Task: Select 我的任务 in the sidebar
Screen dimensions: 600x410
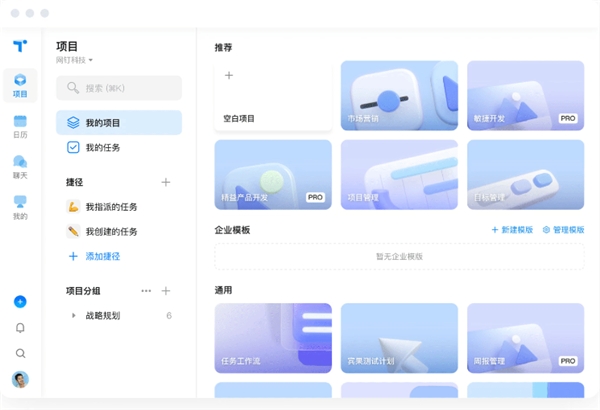Action: (x=119, y=147)
